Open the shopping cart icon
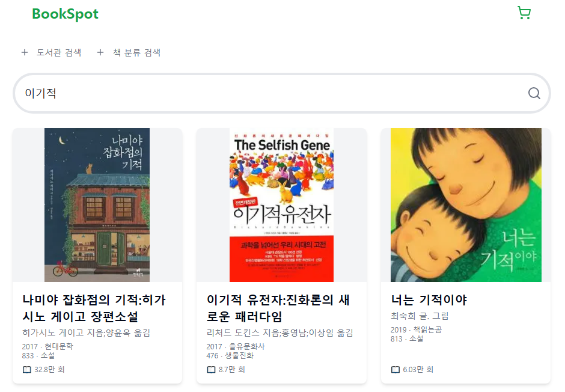Screen dimensions: 565x392 click(524, 13)
